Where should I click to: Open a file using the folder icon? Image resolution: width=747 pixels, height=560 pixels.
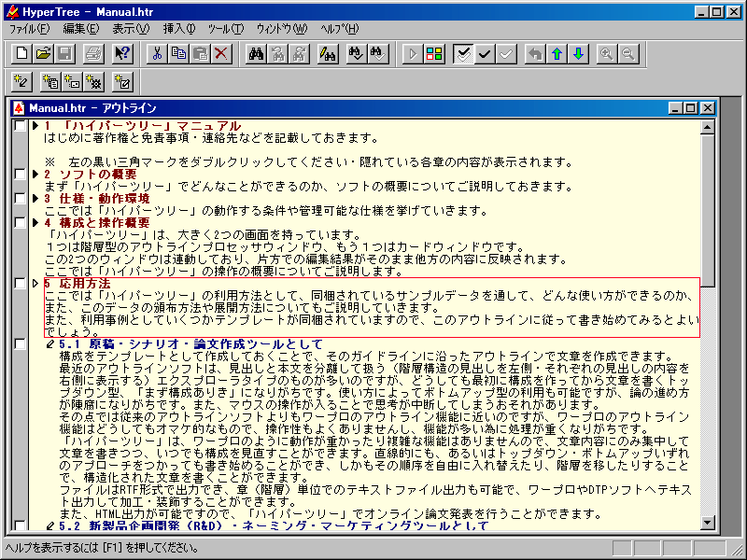pos(43,54)
